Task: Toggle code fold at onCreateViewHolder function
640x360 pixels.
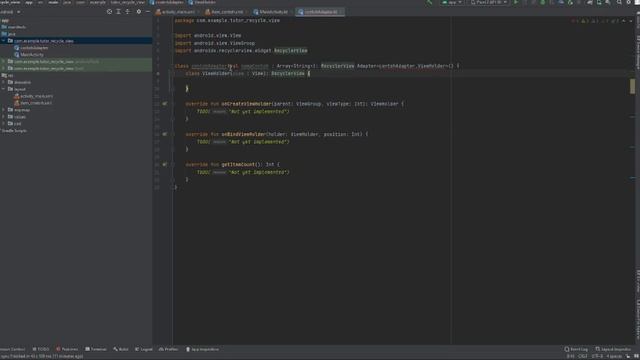Action: [173, 104]
